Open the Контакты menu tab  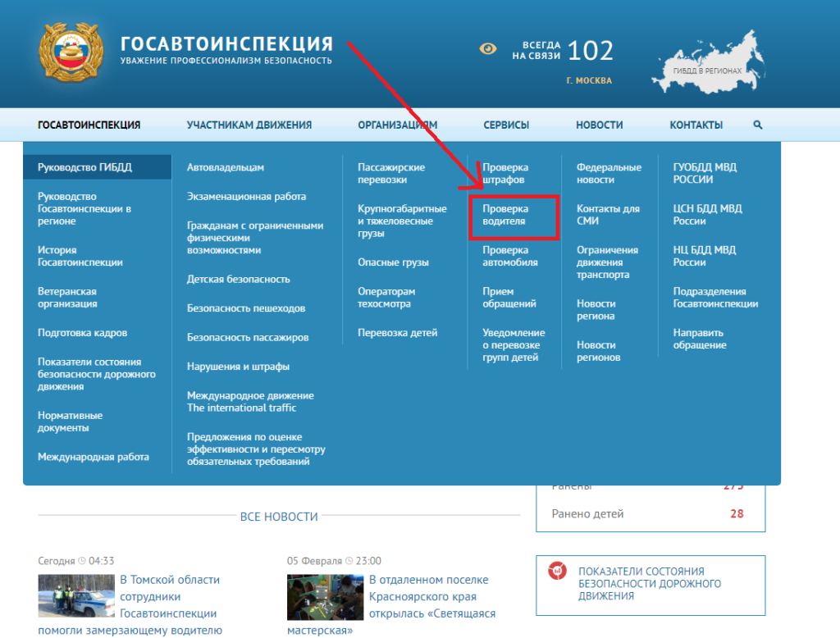coord(696,125)
